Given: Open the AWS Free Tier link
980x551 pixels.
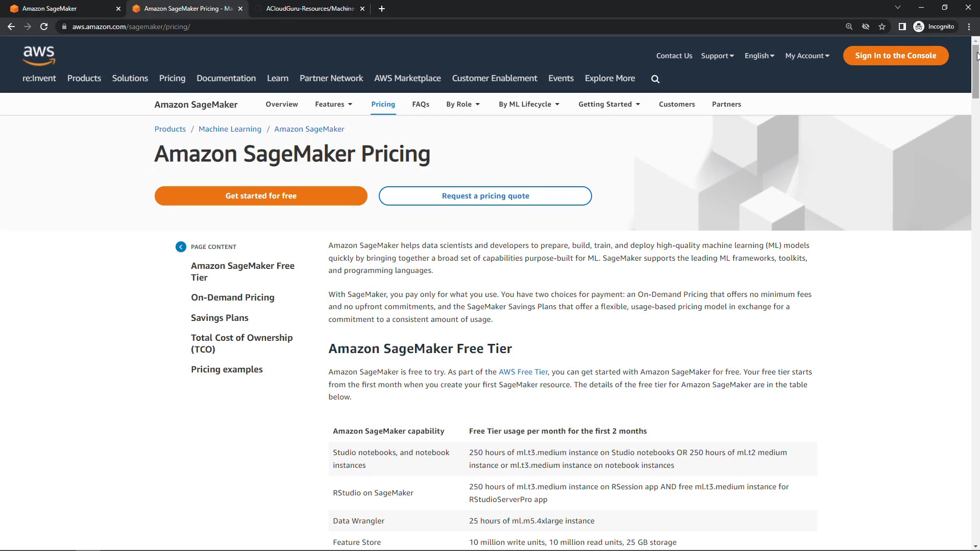Looking at the screenshot, I should tap(523, 372).
